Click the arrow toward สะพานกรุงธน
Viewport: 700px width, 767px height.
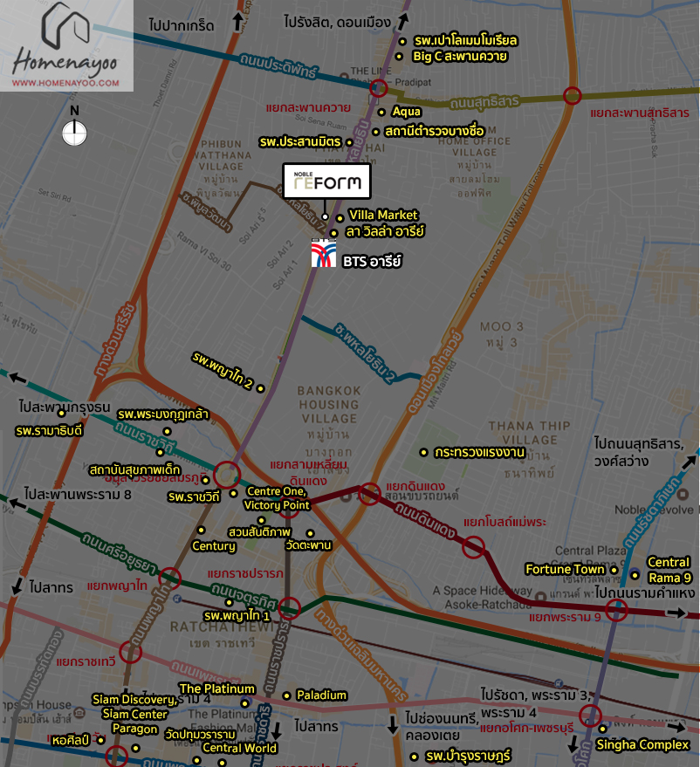(17, 378)
